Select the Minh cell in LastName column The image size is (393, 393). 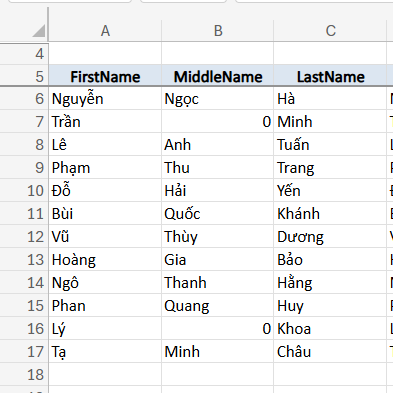pos(330,122)
